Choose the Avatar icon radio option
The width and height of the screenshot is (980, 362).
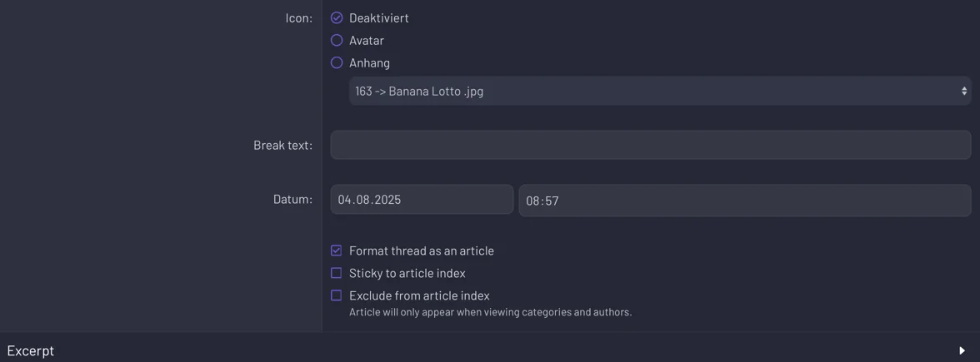pos(337,41)
